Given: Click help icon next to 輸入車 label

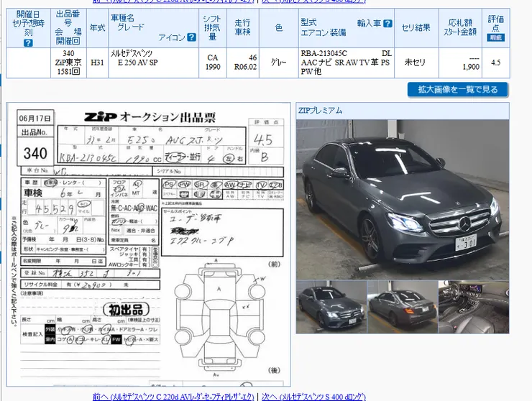Looking at the screenshot, I should pos(387,24).
